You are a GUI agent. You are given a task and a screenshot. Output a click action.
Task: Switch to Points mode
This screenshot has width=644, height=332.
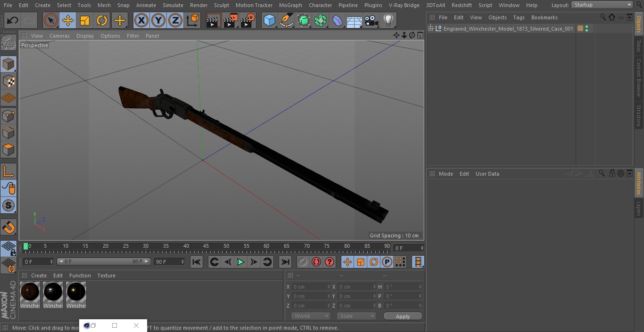point(8,115)
